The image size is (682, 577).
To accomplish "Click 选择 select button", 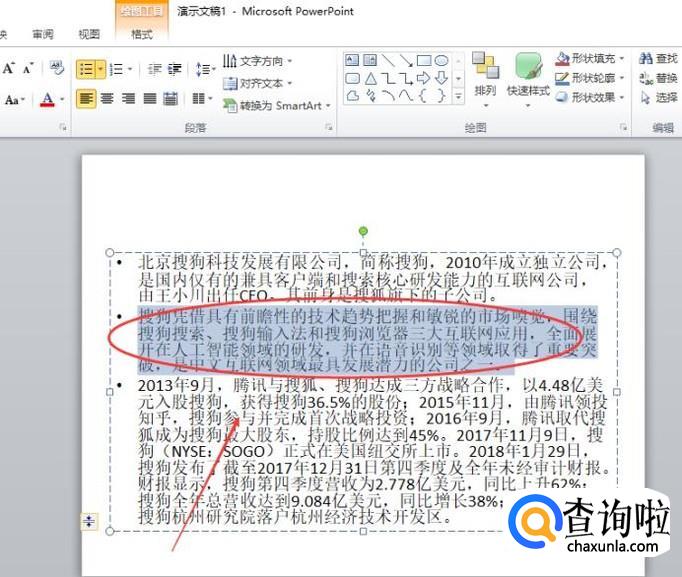I will coord(659,97).
